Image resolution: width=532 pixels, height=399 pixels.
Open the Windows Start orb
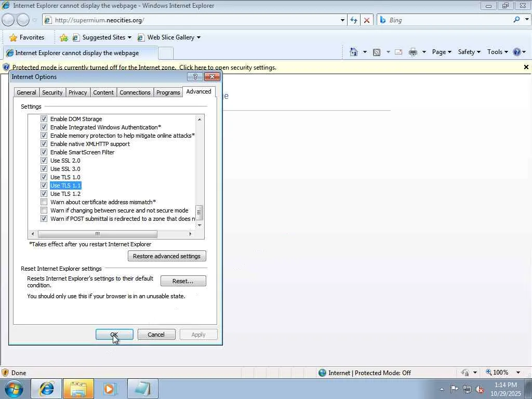coord(14,389)
